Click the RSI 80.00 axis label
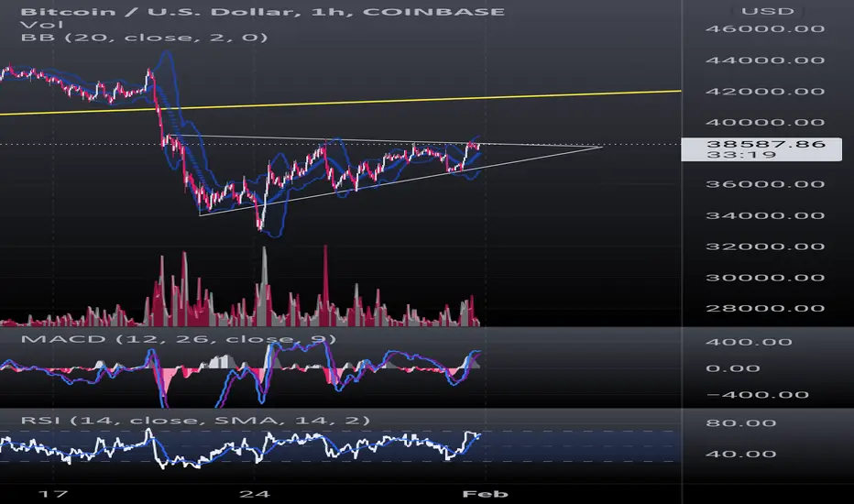Image resolution: width=854 pixels, height=504 pixels. point(740,423)
